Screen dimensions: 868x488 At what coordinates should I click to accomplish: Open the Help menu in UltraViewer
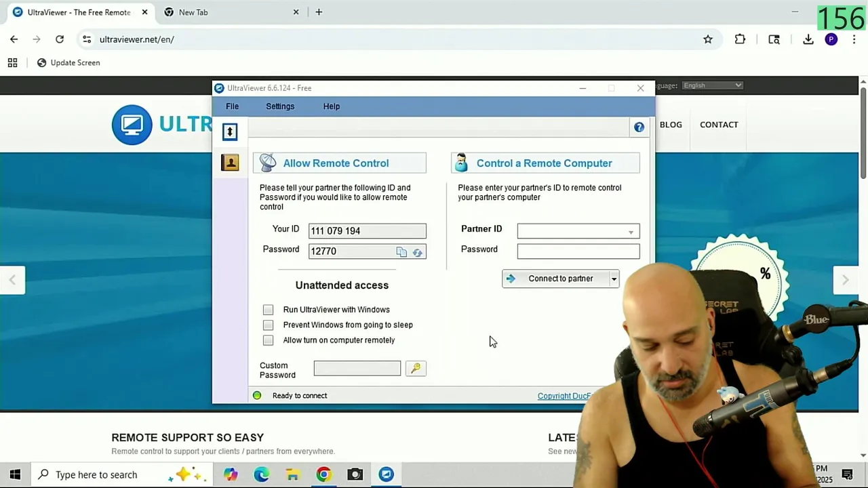tap(332, 106)
